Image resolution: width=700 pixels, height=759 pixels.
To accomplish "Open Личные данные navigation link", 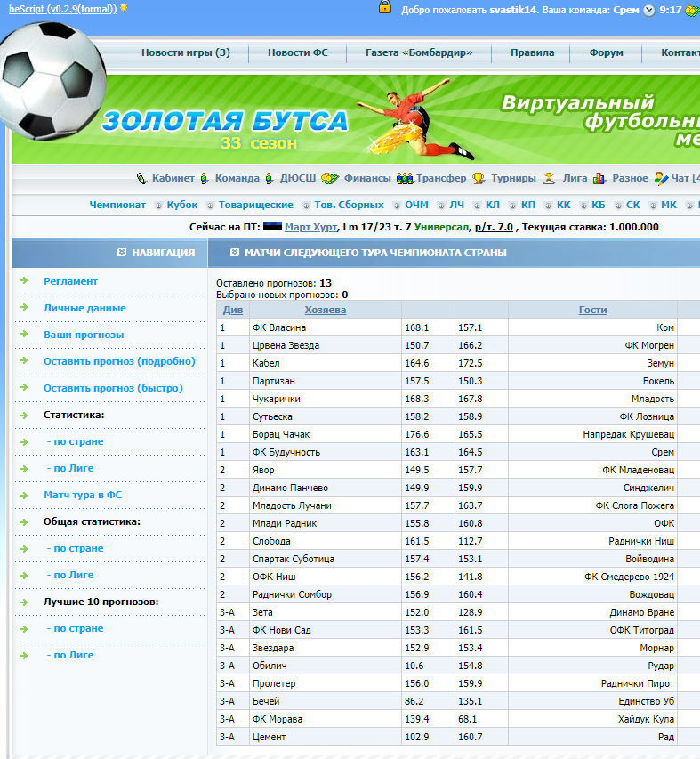I will point(84,308).
